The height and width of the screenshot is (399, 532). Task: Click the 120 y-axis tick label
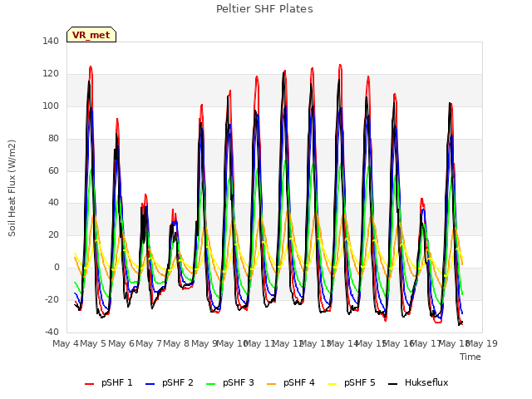(x=51, y=74)
